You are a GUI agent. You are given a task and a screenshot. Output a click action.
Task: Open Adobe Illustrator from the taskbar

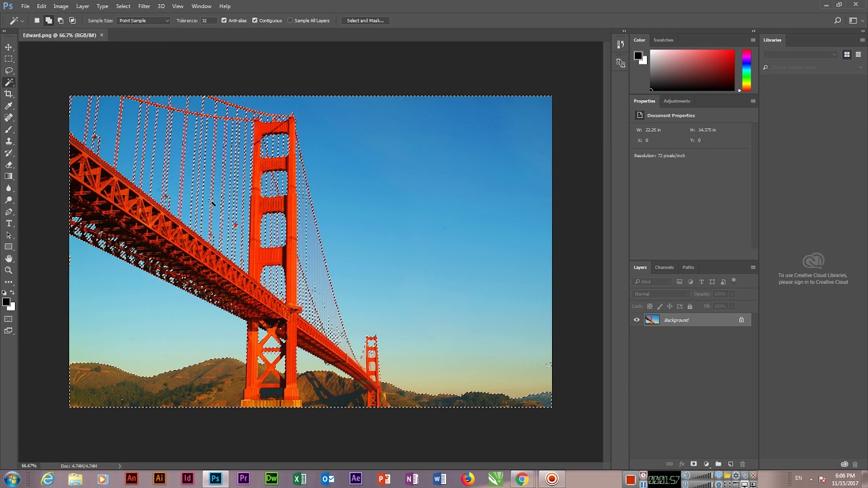point(159,479)
